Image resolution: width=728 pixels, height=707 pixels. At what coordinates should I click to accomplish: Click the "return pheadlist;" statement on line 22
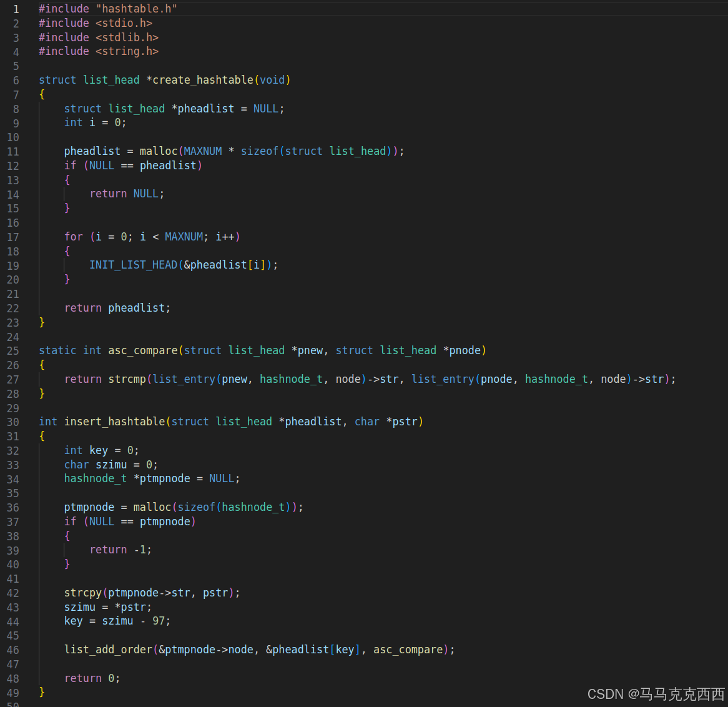point(117,309)
